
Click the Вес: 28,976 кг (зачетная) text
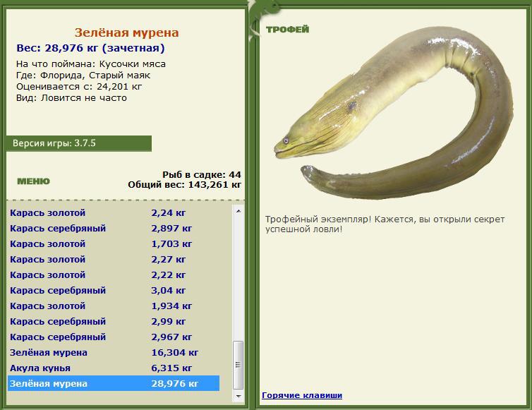pos(90,48)
